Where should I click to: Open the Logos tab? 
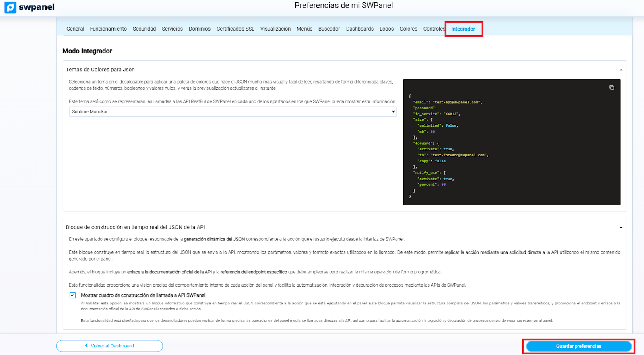pos(386,29)
